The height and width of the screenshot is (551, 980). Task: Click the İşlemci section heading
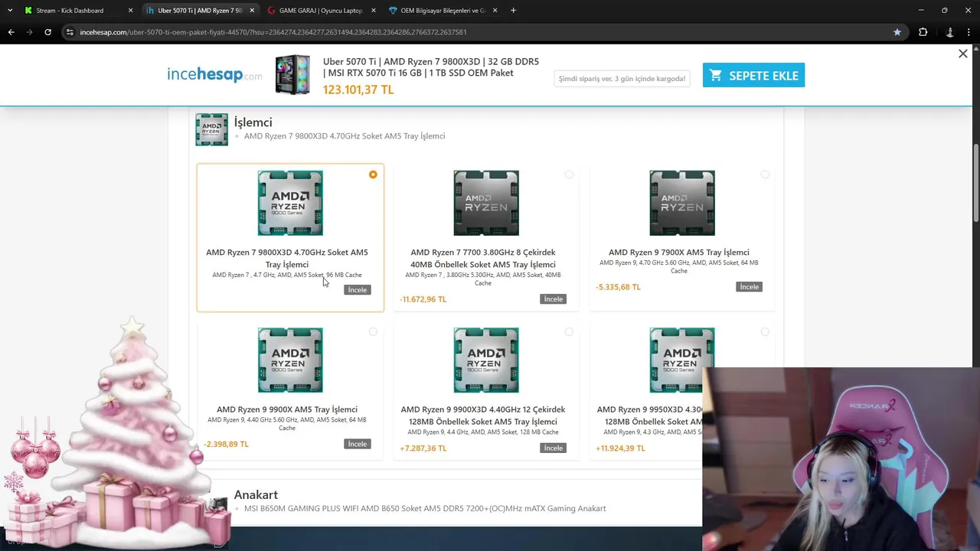click(253, 122)
